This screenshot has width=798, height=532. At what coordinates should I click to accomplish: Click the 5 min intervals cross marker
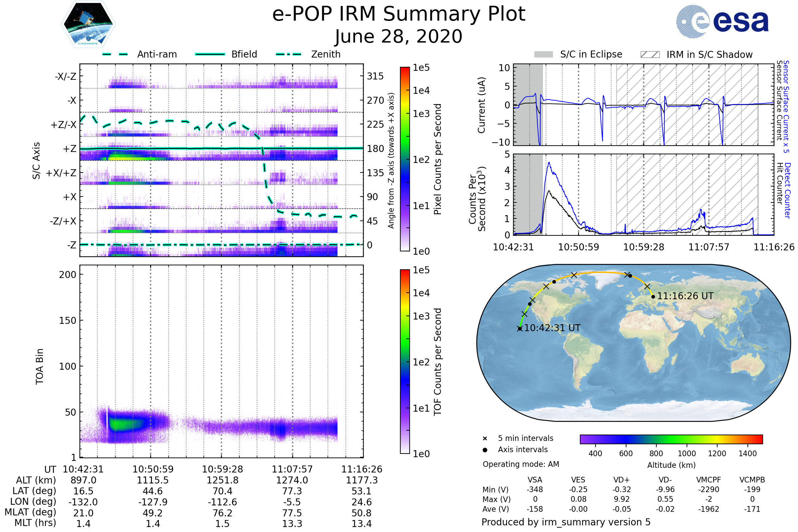pyautogui.click(x=485, y=439)
